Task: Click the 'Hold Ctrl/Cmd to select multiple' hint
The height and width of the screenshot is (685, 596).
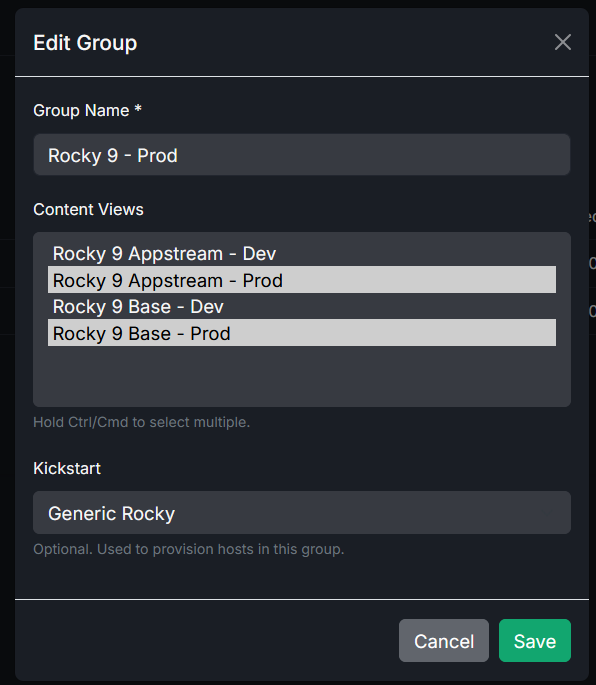Action: point(142,422)
